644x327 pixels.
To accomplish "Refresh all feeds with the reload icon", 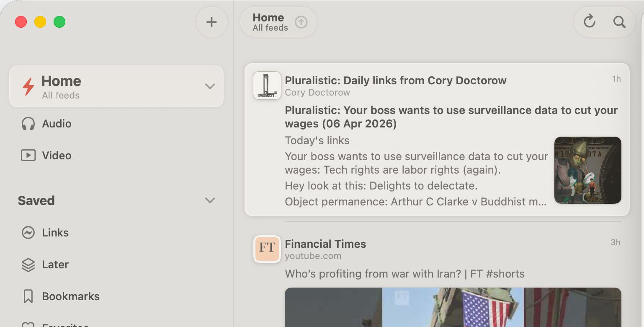I will pos(589,21).
